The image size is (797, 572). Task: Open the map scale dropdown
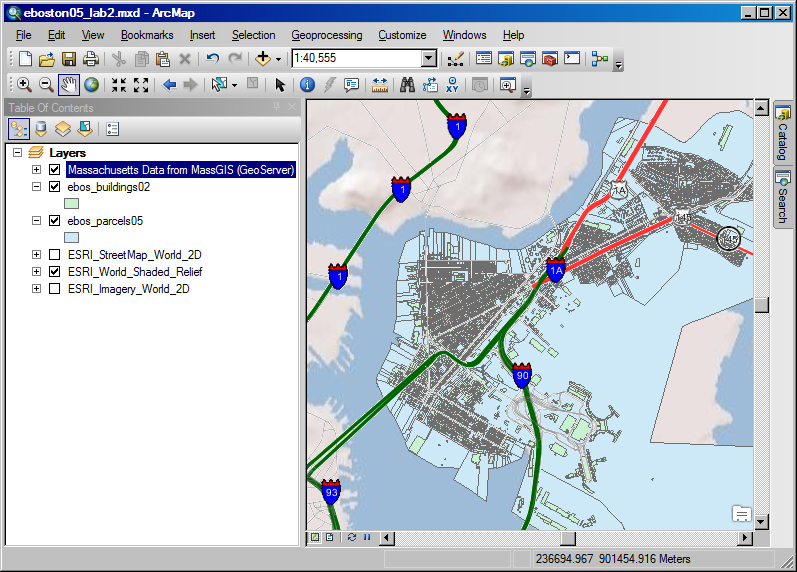point(429,59)
